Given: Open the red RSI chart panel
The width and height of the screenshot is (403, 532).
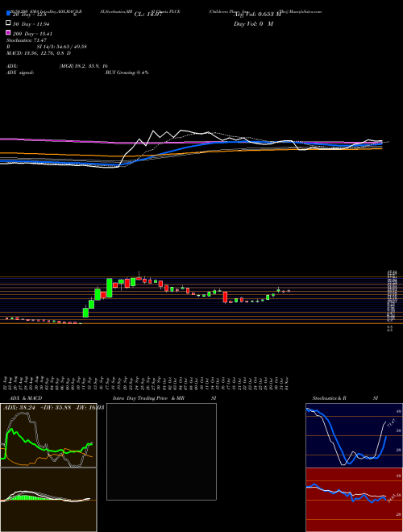Looking at the screenshot, I should (x=354, y=500).
